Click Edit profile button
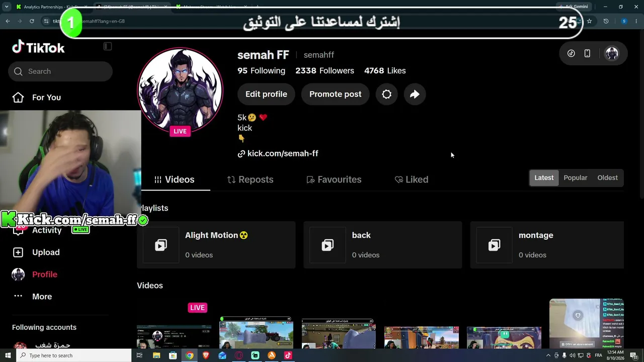 tap(266, 94)
